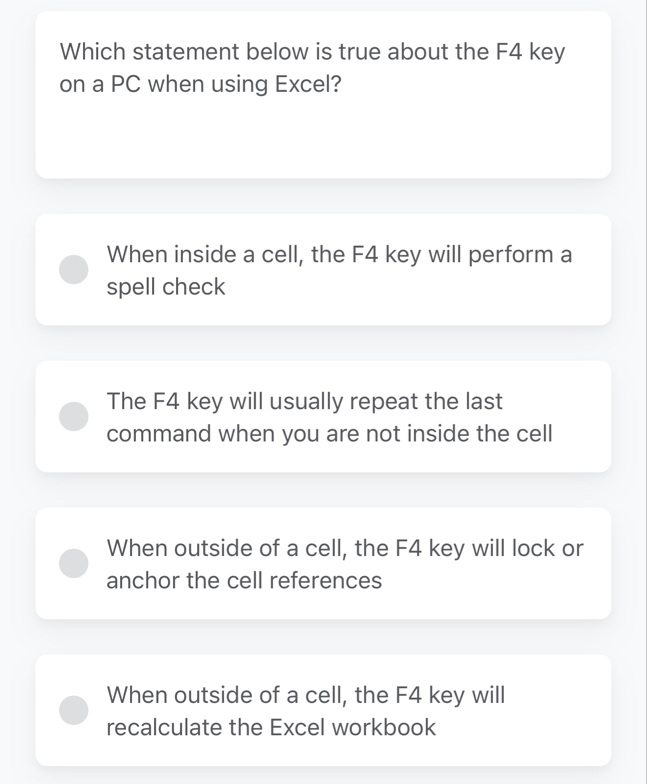
Task: Click 'on a PC when using Excel?' line
Action: [200, 84]
